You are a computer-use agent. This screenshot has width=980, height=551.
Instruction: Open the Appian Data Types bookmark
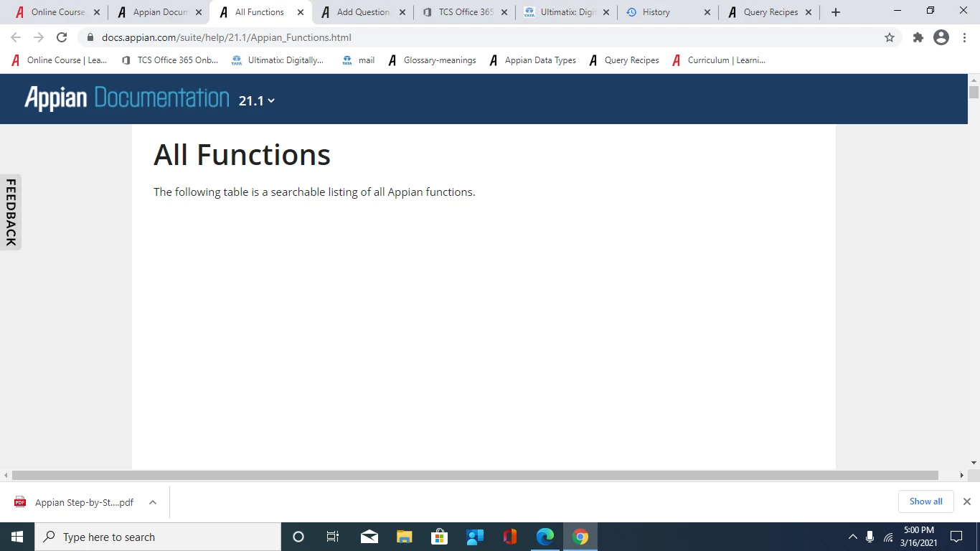pyautogui.click(x=533, y=60)
